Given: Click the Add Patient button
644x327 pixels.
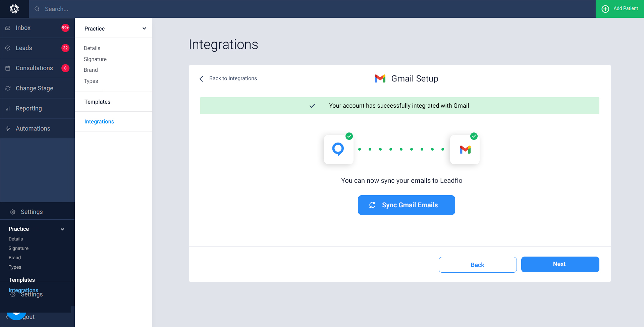Looking at the screenshot, I should point(620,9).
